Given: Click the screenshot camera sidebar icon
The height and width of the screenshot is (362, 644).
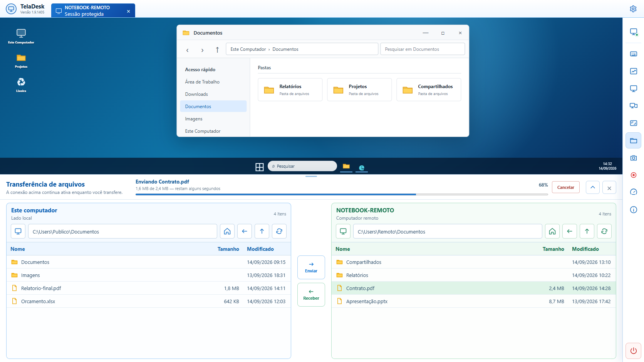Looking at the screenshot, I should pyautogui.click(x=633, y=158).
